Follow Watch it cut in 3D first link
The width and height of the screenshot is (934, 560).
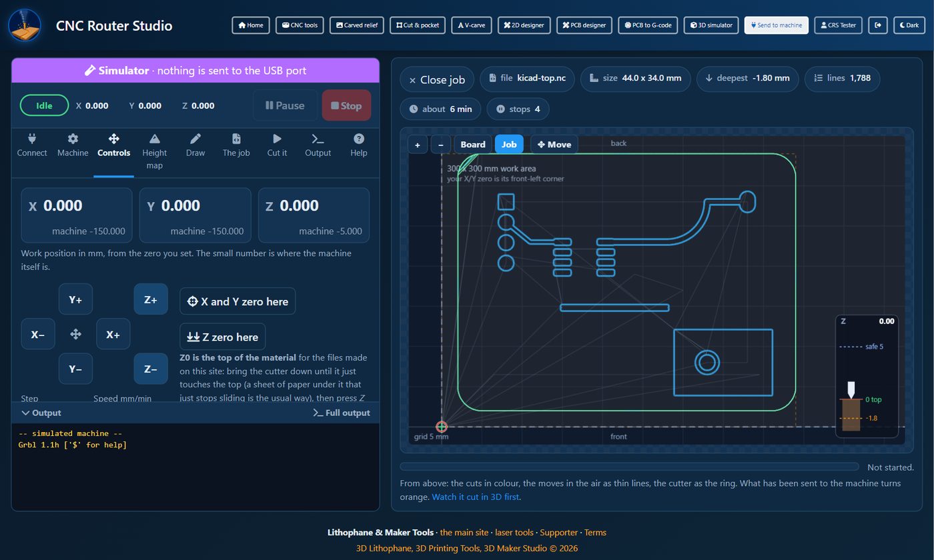[x=476, y=497]
